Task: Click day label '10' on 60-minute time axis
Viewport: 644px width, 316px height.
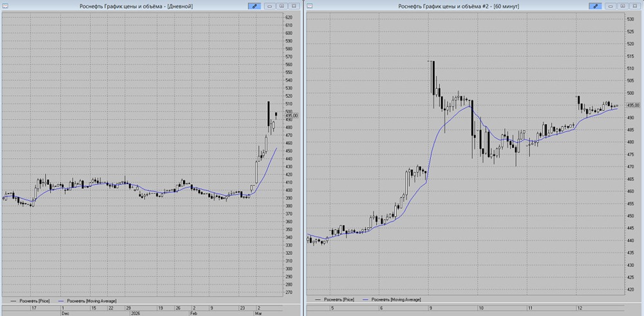Action: [480, 308]
